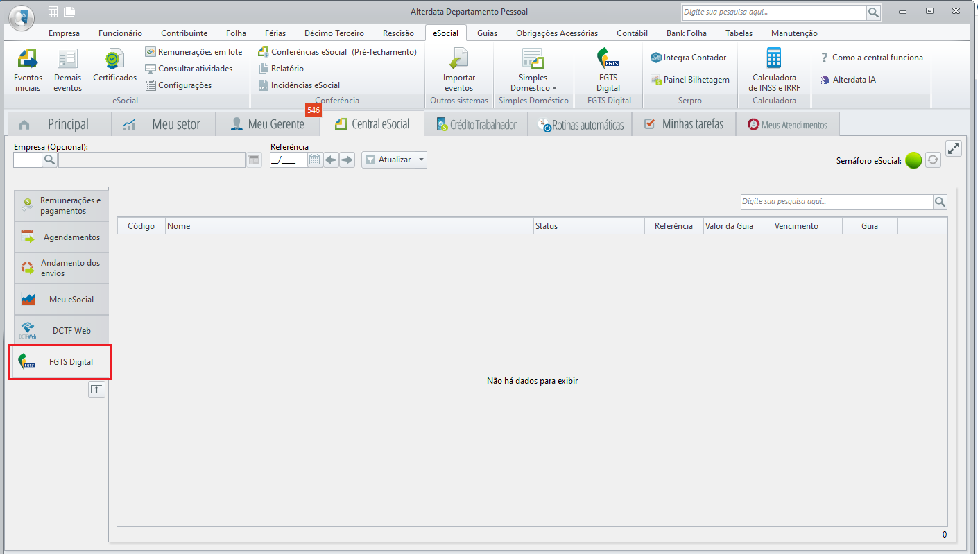The height and width of the screenshot is (557, 980).
Task: Open the Guias ribbon tab
Action: [x=487, y=33]
